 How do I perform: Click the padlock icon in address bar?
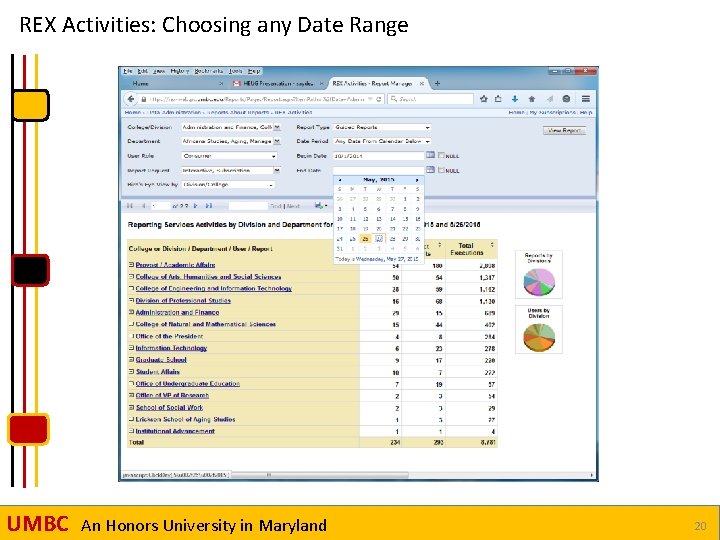144,99
